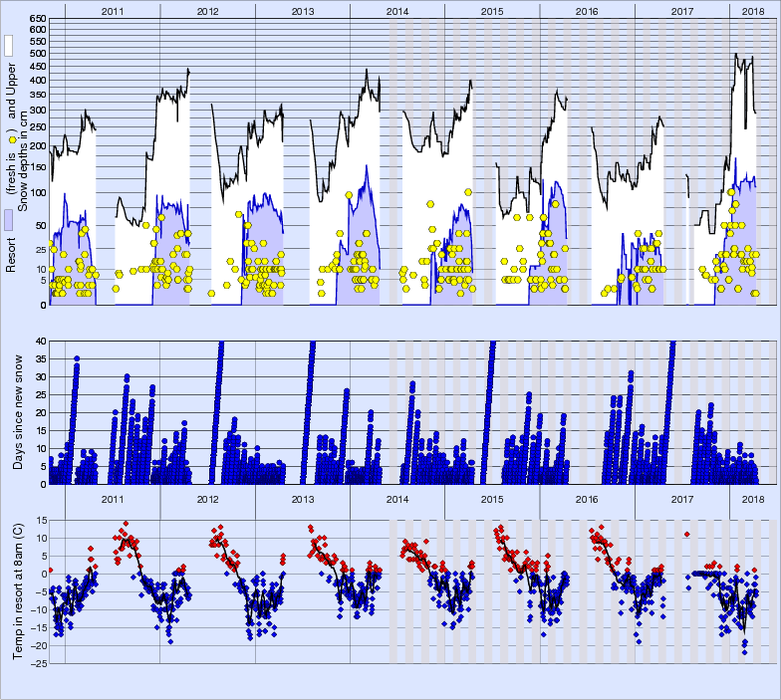Select 2014 label atop the snow depth chart

397,10
